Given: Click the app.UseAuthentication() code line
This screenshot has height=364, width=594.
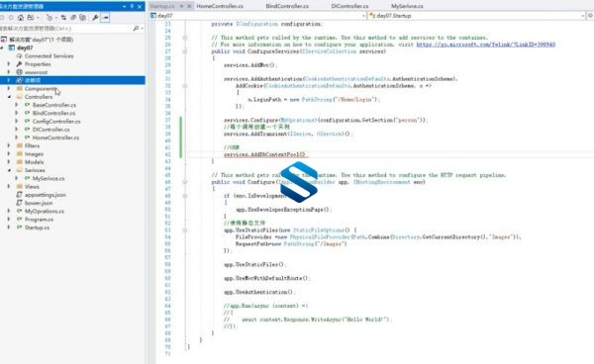Looking at the screenshot, I should (258, 292).
